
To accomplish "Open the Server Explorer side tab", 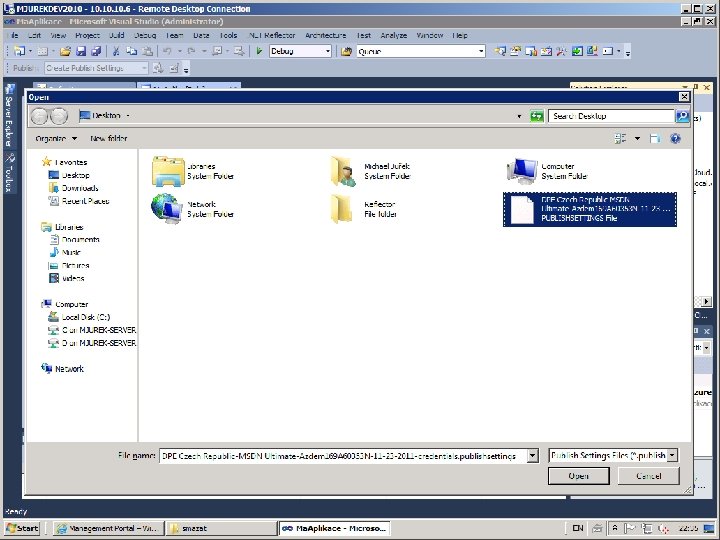I will click(9, 115).
